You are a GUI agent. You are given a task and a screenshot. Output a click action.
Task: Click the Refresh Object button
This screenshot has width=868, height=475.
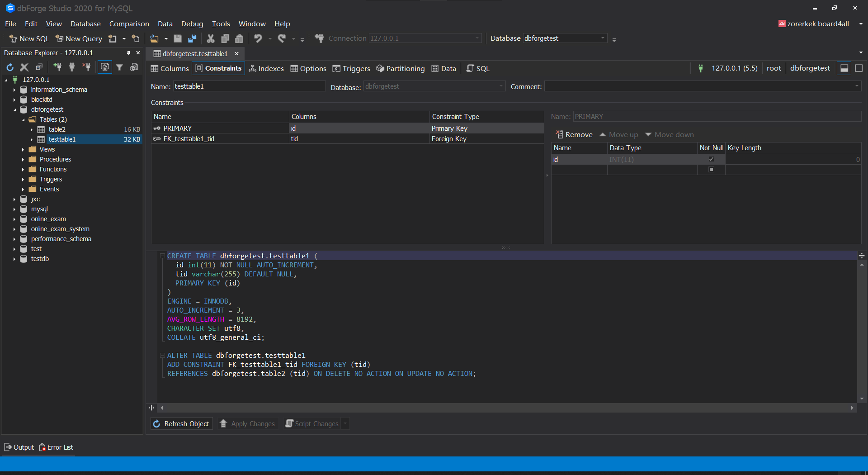(x=181, y=423)
